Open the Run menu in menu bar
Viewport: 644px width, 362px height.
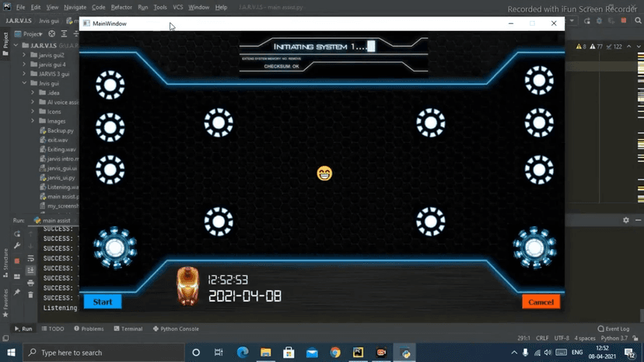(143, 8)
